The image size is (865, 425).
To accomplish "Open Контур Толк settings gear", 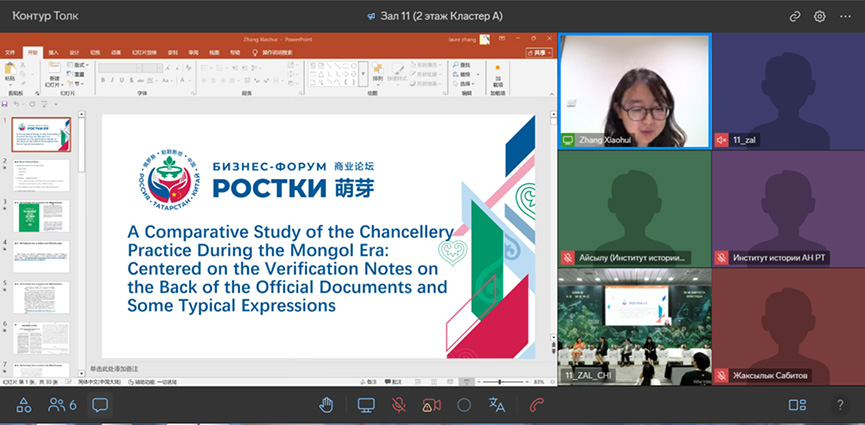I will pos(820,16).
